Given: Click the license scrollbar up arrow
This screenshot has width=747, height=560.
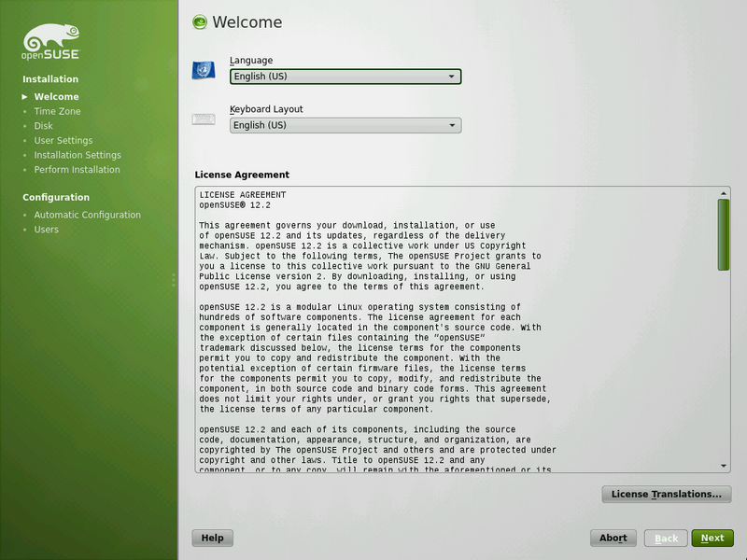Looking at the screenshot, I should click(724, 193).
